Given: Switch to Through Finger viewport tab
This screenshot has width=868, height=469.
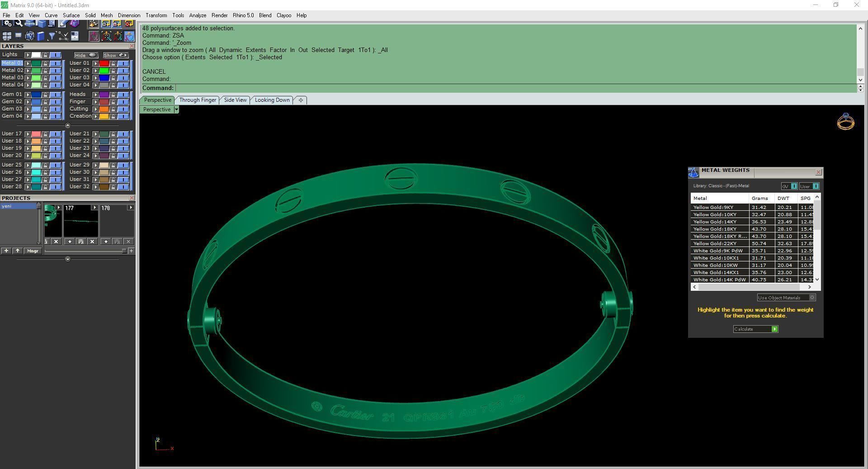Looking at the screenshot, I should pyautogui.click(x=198, y=100).
